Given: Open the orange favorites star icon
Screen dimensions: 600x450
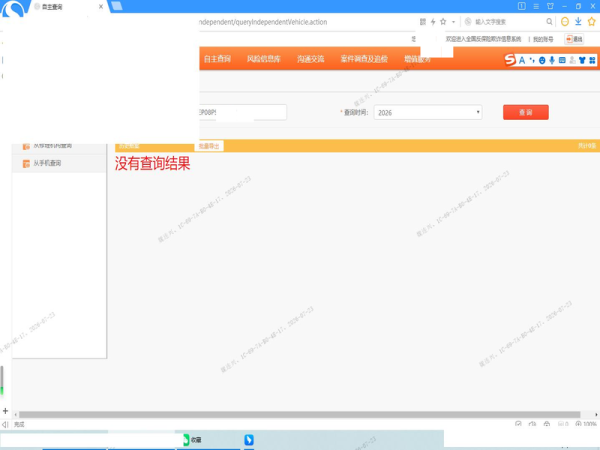Looking at the screenshot, I should [x=592, y=22].
